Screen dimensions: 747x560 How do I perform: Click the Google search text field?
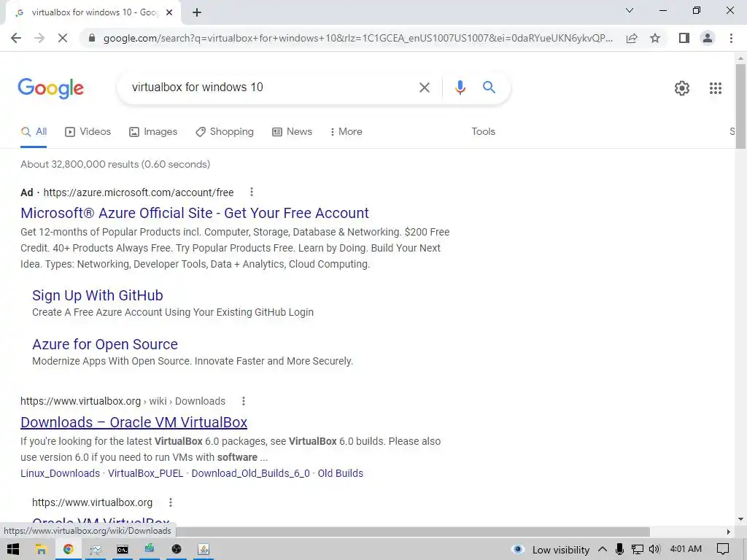click(267, 87)
